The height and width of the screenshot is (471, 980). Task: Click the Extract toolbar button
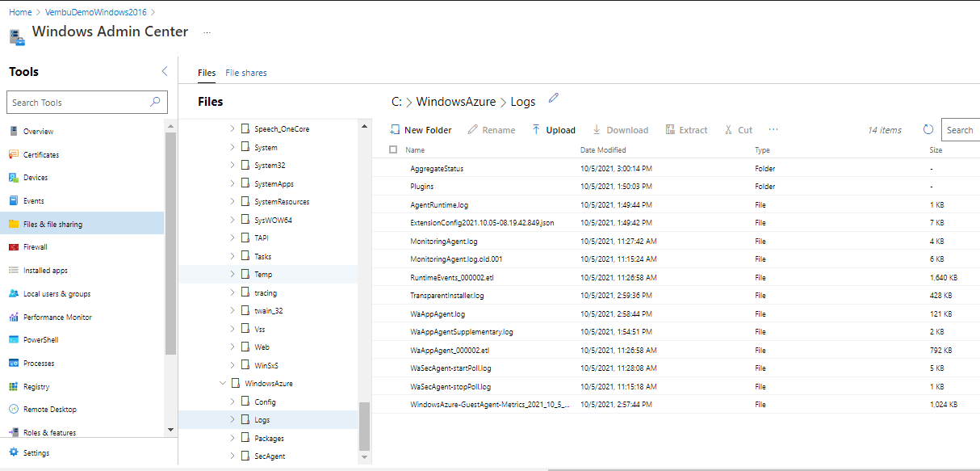686,129
